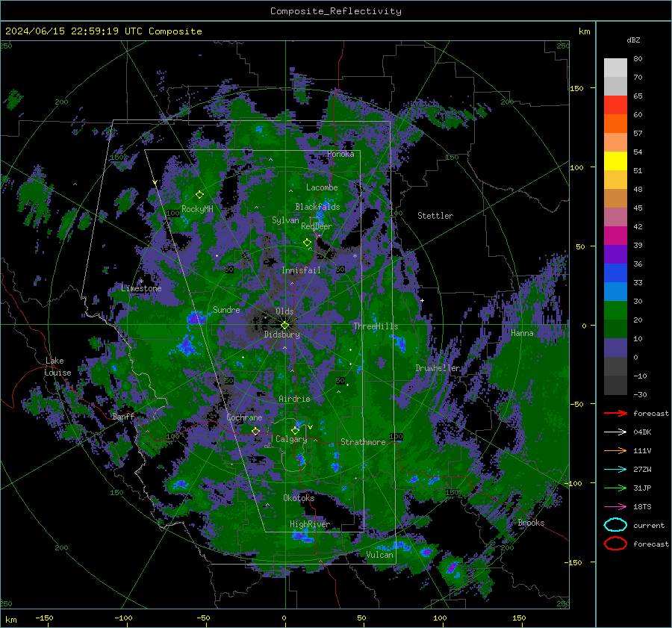Click the red forecast ellipse icon
This screenshot has width=672, height=628.
pyautogui.click(x=615, y=544)
